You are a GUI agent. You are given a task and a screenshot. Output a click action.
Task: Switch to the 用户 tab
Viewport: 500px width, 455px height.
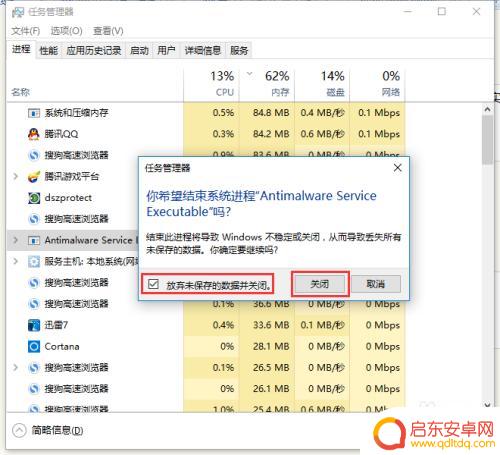(166, 51)
